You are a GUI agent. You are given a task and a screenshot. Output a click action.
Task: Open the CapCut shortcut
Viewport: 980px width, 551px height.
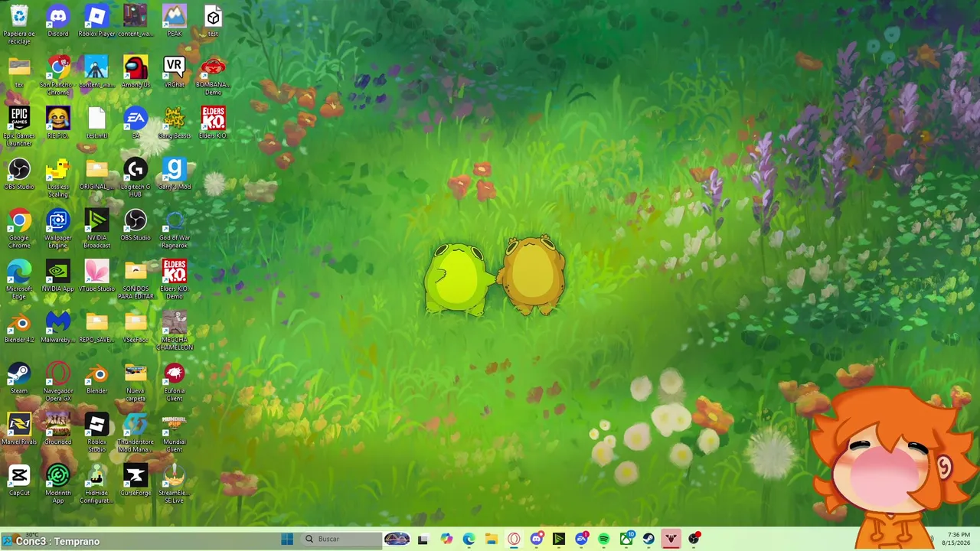(x=19, y=481)
